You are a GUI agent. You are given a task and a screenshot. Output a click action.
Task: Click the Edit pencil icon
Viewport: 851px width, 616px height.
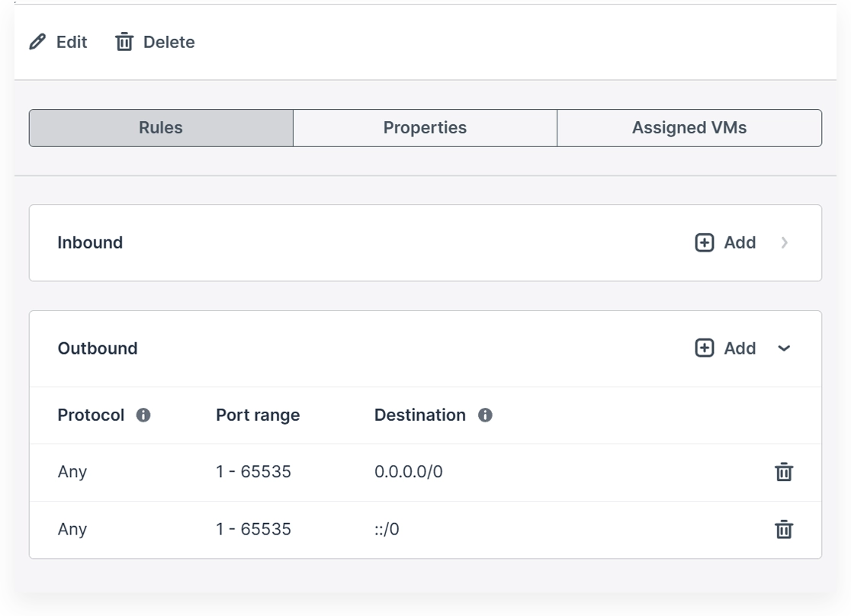(x=37, y=42)
